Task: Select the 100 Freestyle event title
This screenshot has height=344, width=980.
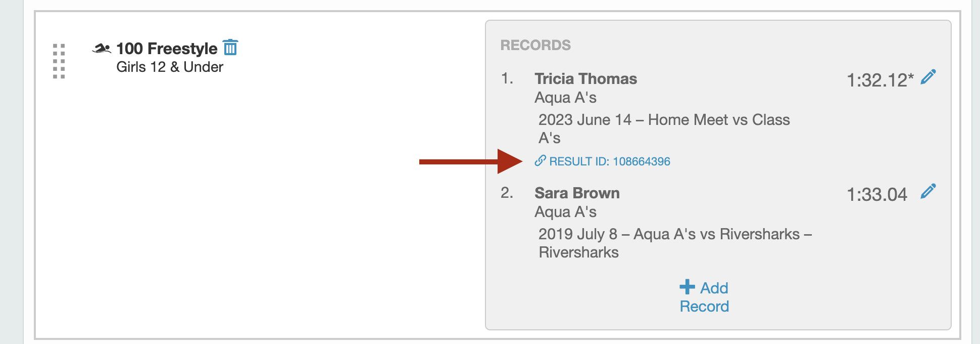Action: click(167, 49)
